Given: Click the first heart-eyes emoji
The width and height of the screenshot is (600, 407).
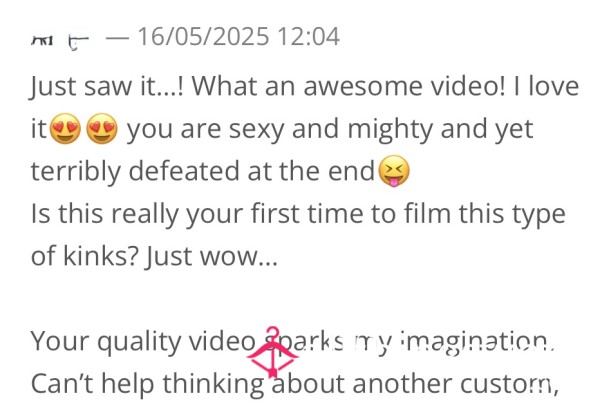Looking at the screenshot, I should (65, 129).
